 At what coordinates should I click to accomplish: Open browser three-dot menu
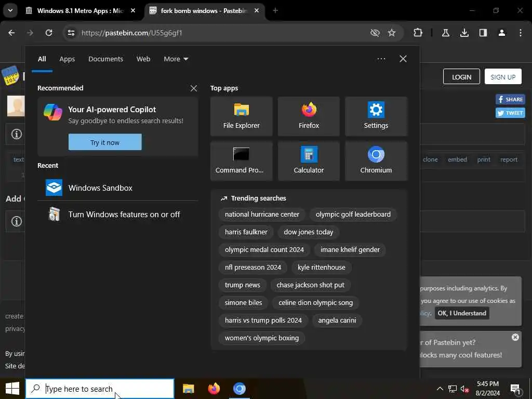[521, 33]
